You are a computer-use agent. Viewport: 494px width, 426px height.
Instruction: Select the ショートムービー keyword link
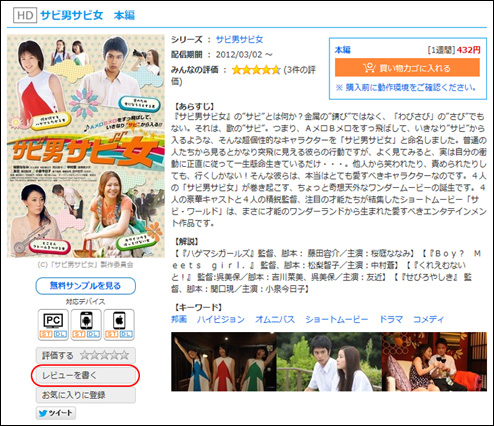(x=337, y=319)
